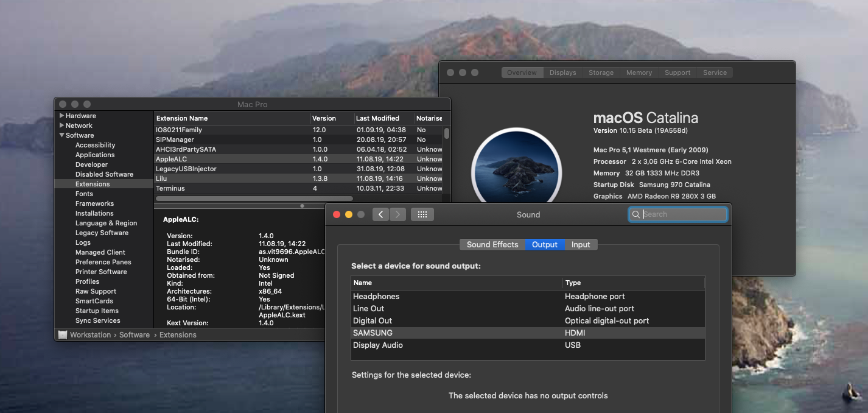The image size is (868, 413).
Task: Click the split-pane divider handle dot
Action: point(302,206)
